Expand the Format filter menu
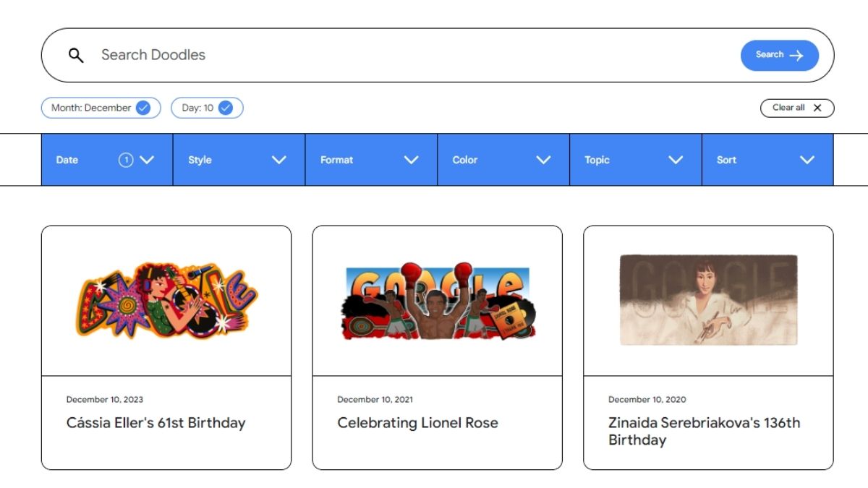868x488 pixels. [x=371, y=160]
